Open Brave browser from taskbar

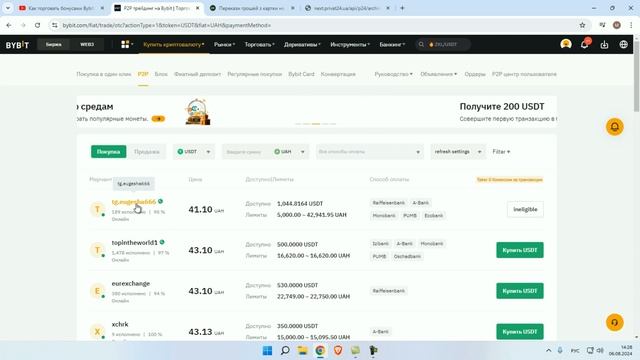pos(338,351)
